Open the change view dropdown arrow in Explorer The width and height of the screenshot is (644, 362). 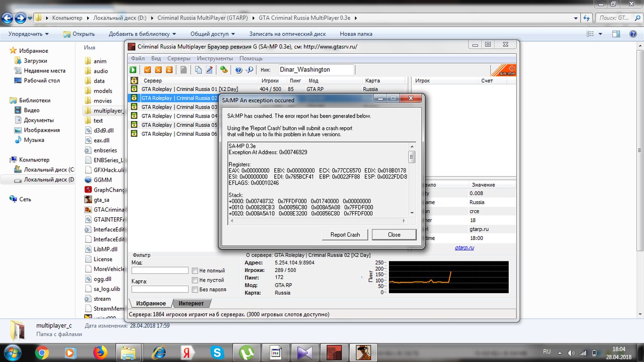click(600, 34)
